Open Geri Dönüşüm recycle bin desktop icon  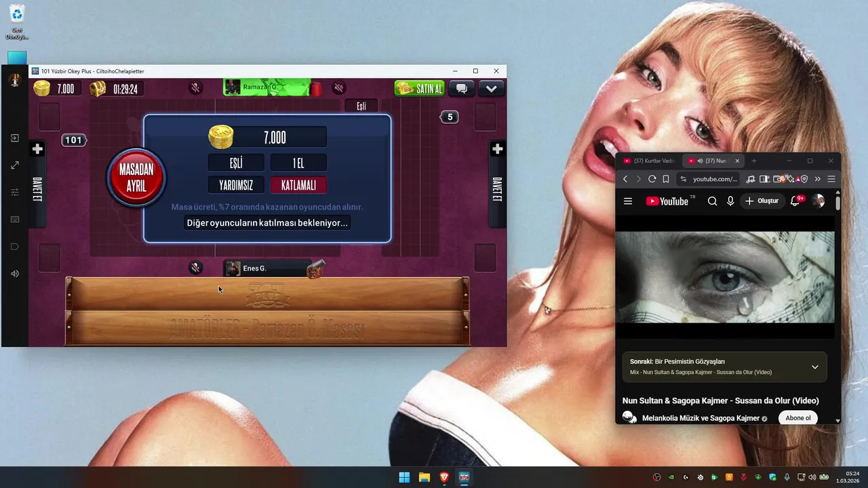(x=17, y=23)
